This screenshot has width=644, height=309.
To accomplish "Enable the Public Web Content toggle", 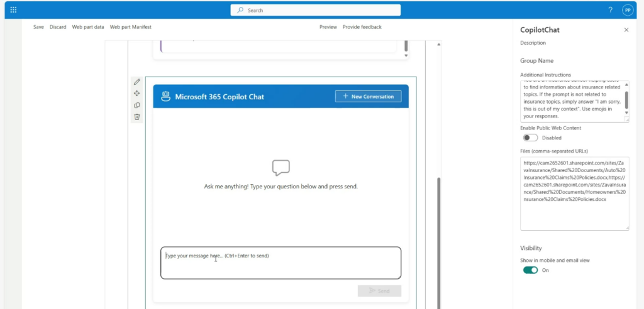I will 530,138.
